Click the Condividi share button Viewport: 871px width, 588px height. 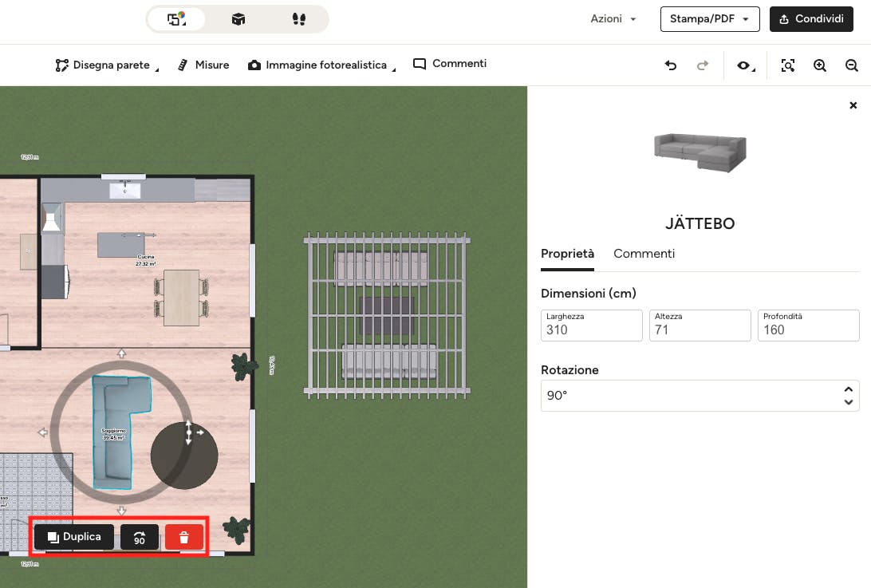tap(811, 19)
